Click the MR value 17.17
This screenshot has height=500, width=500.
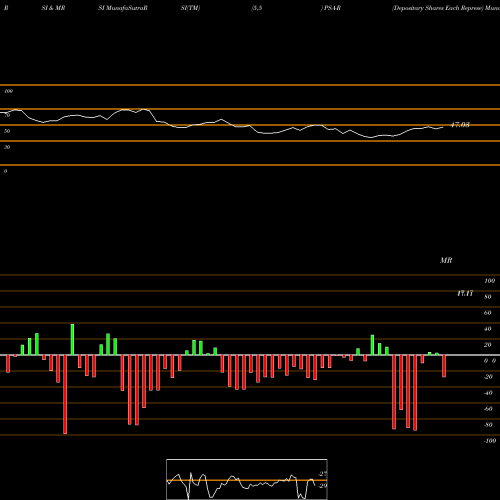pos(465,293)
